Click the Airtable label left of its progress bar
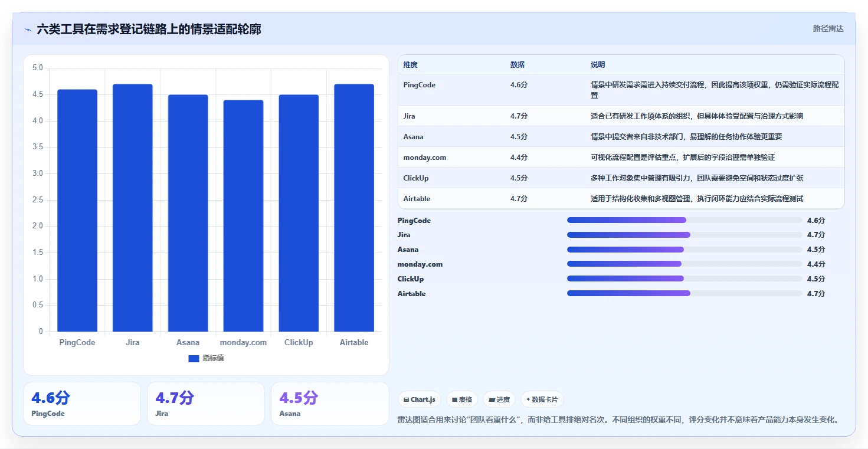 coord(412,294)
